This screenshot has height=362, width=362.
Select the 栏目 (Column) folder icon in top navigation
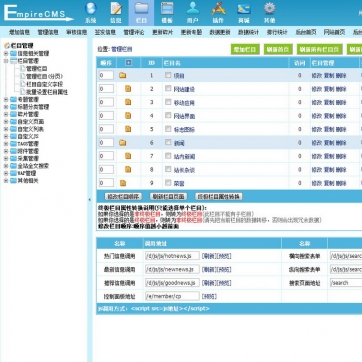[x=141, y=9]
